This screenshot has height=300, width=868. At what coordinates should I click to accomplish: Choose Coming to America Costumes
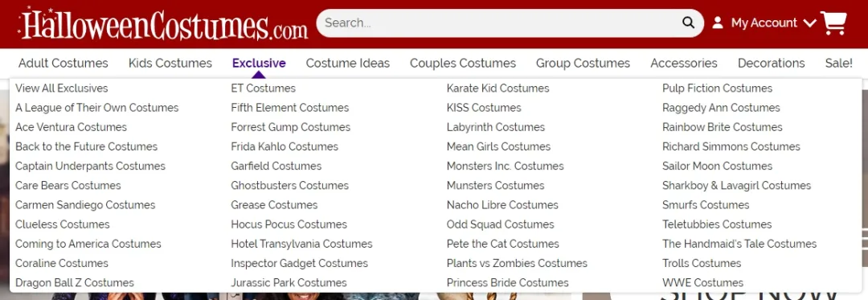pyautogui.click(x=88, y=244)
